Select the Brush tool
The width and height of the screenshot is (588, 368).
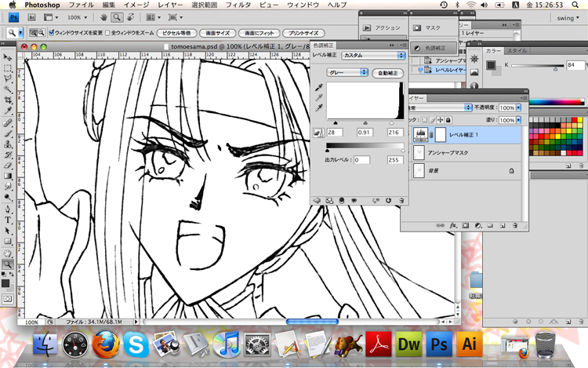pos(8,133)
